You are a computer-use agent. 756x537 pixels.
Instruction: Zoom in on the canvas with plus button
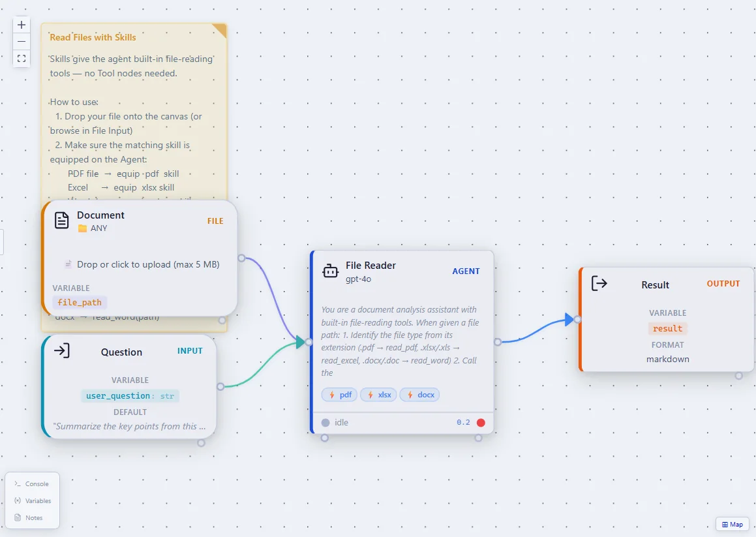pyautogui.click(x=22, y=25)
